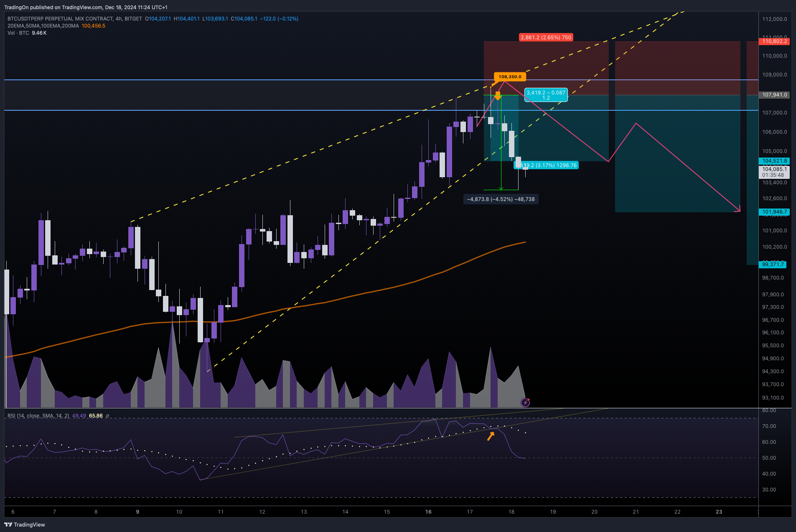Click the 20EMA,50MA,100EMA,200MA indicator legend

[x=43, y=26]
